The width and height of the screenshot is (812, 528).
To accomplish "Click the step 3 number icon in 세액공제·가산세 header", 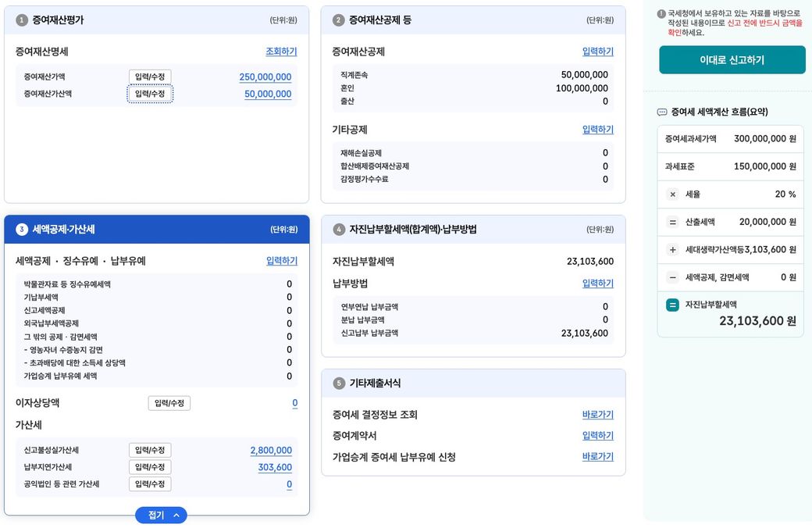I will coord(22,230).
